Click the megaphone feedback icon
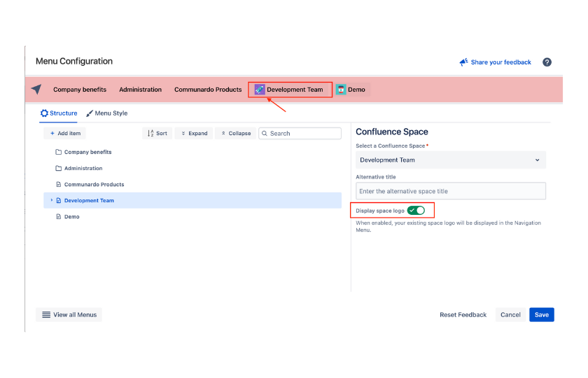588x378 pixels. coord(463,62)
